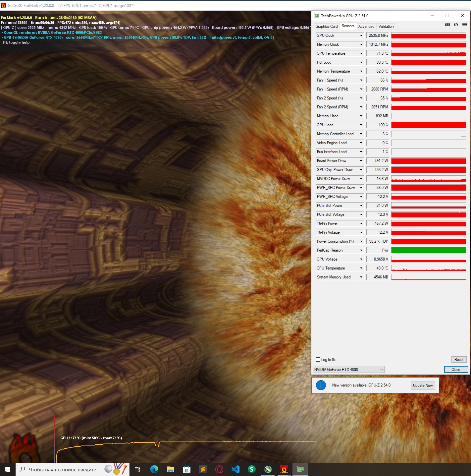Image resolution: width=471 pixels, height=476 pixels.
Task: Expand the Board Power Draw dropdown
Action: [361, 161]
